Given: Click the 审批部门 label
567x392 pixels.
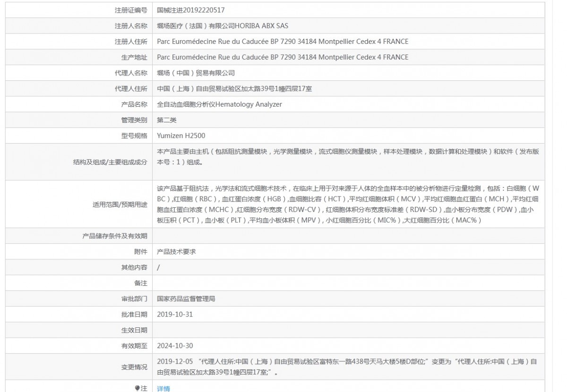Looking at the screenshot, I should pos(135,299).
